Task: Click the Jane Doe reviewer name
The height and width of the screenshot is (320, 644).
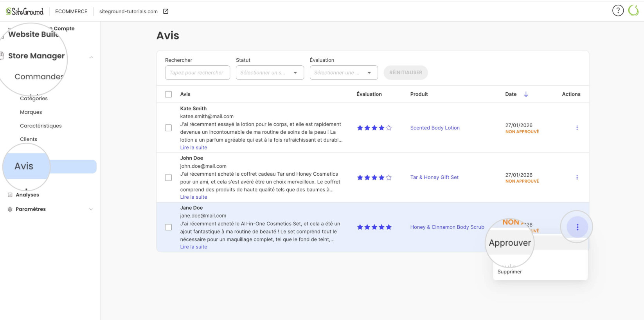Action: coord(191,208)
